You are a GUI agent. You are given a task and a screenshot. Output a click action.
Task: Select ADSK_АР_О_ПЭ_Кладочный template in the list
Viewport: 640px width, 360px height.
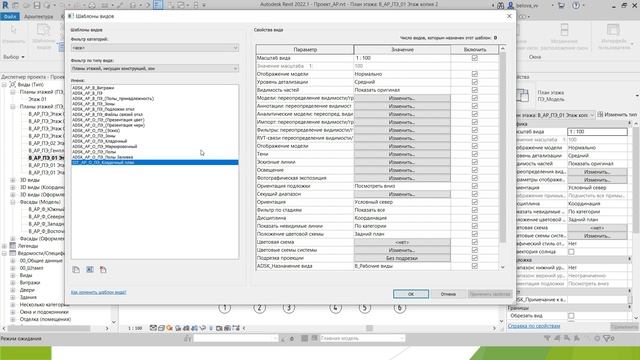point(100,141)
